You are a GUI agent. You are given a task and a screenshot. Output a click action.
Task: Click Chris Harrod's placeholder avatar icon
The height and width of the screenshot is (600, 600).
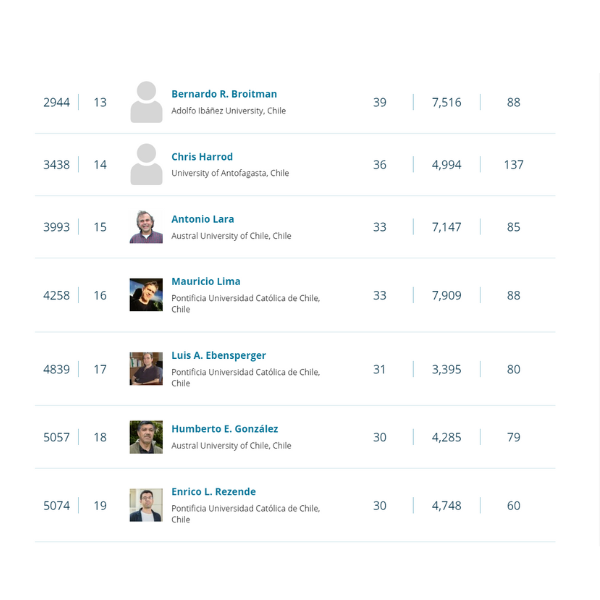click(x=146, y=165)
